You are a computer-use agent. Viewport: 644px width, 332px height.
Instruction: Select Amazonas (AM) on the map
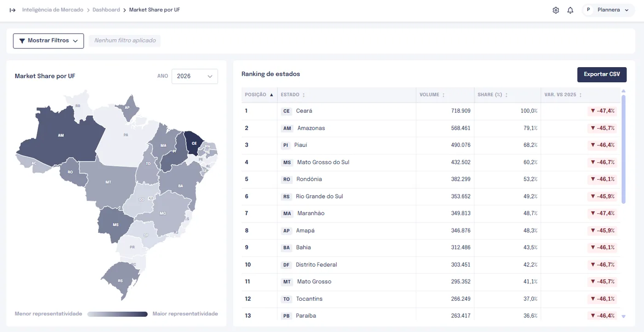[x=61, y=136]
